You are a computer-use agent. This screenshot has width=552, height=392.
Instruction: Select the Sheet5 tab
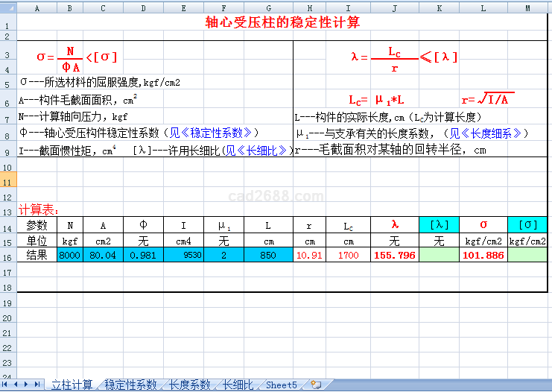[x=282, y=385]
